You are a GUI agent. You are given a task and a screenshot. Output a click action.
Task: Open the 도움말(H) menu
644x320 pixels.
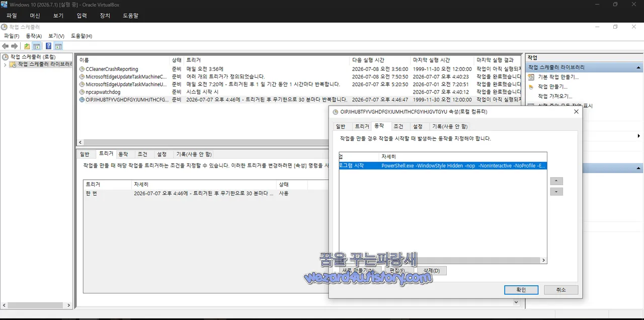click(x=82, y=36)
